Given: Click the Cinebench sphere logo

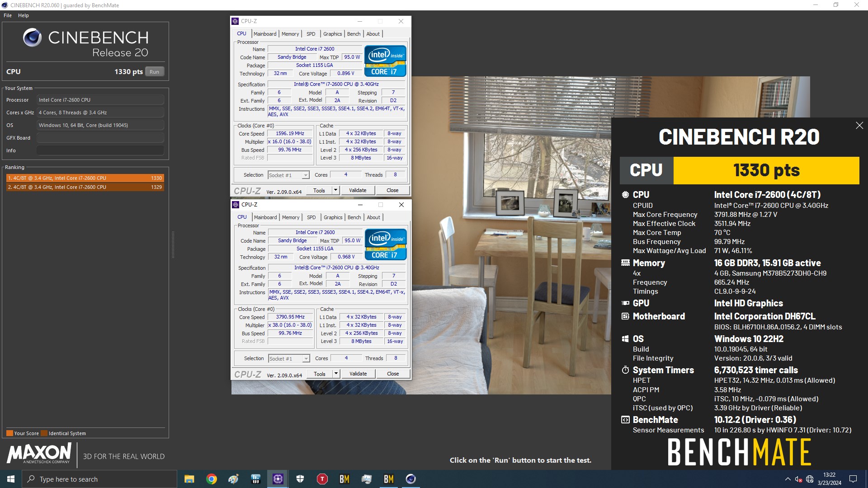Looking at the screenshot, I should pyautogui.click(x=32, y=38).
